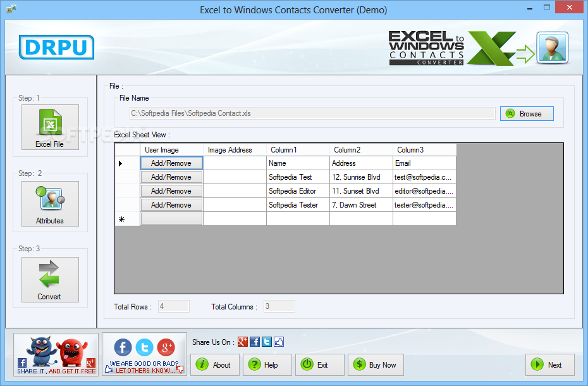Click the current row arrow selector

127,163
